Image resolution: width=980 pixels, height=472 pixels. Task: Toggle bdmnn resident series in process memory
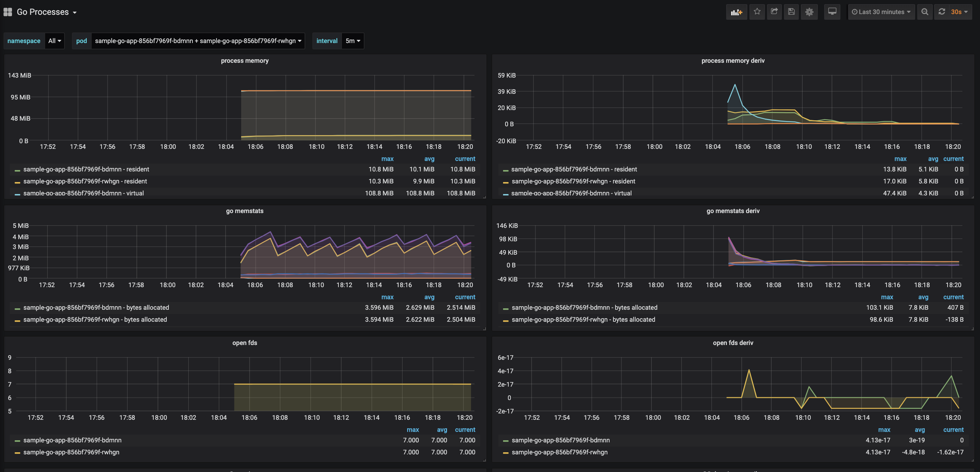[86, 169]
